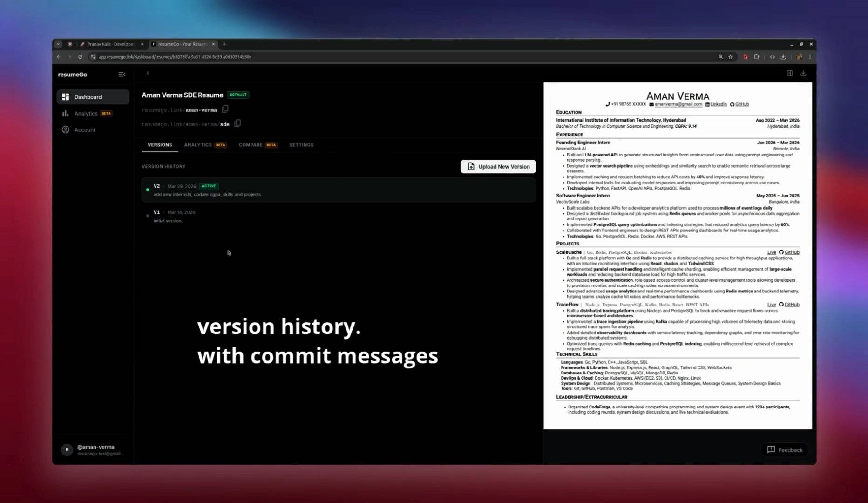Viewport: 868px width, 503px height.
Task: Select the V1 initial version row
Action: coord(339,216)
